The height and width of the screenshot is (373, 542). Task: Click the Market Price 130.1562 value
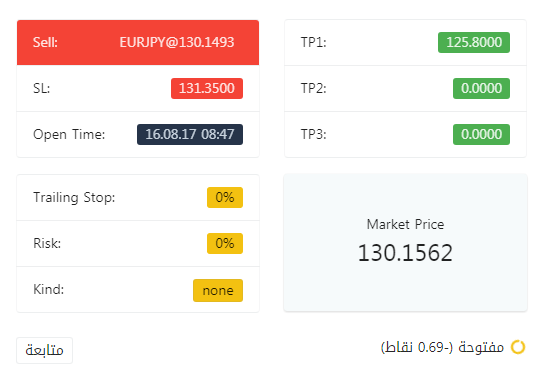tap(405, 253)
